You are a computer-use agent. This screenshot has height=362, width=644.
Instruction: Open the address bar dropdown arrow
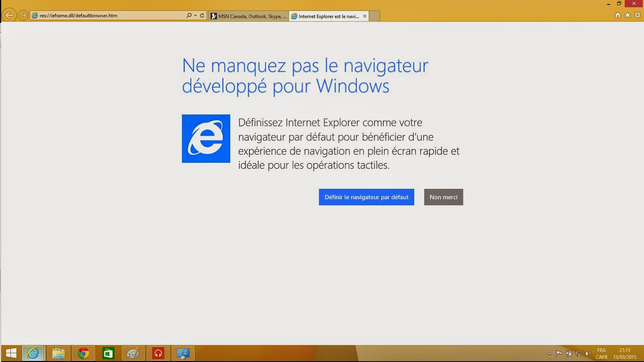[x=196, y=15]
